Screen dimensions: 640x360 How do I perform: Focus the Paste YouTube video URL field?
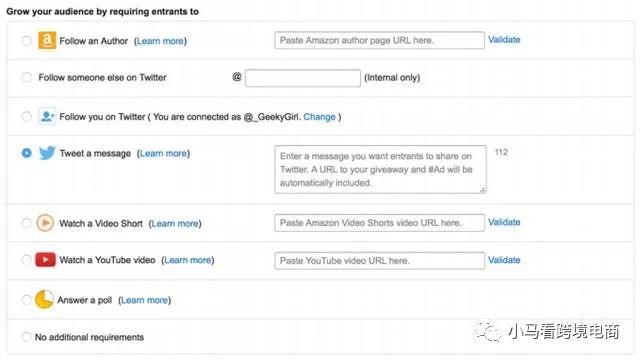coord(380,260)
